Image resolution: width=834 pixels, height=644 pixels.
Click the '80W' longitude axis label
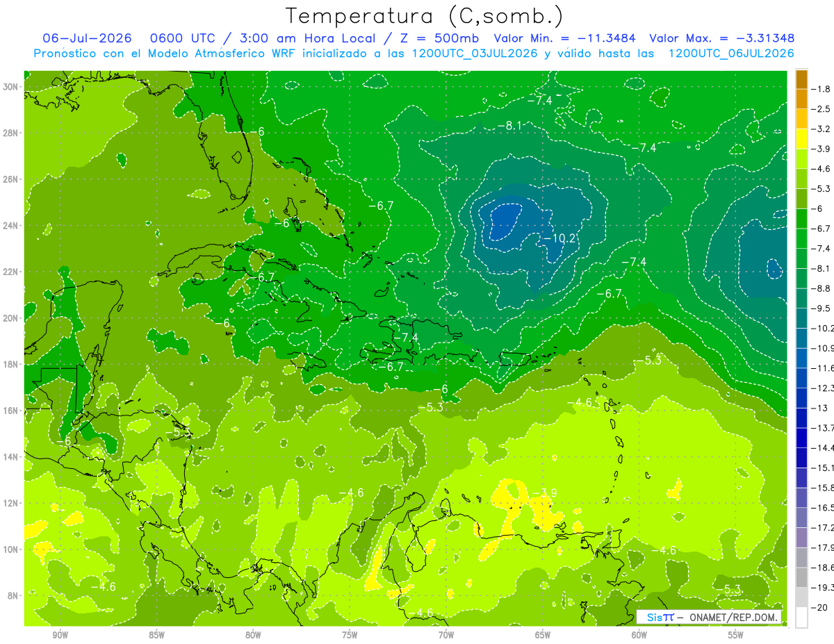(x=253, y=635)
